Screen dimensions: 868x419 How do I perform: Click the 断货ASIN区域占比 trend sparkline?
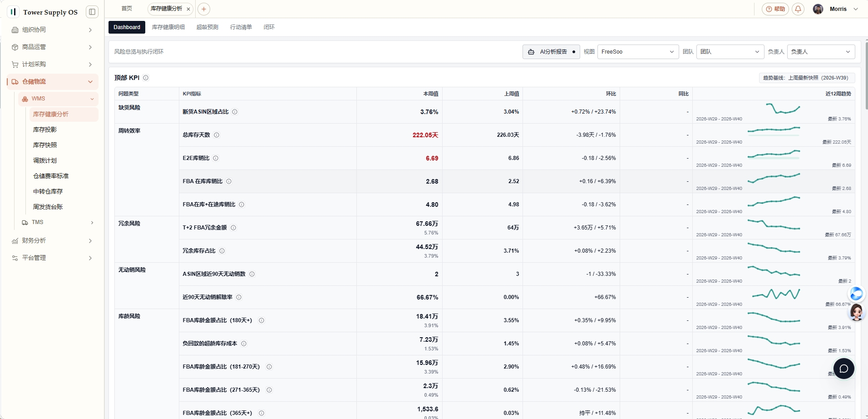pos(783,109)
